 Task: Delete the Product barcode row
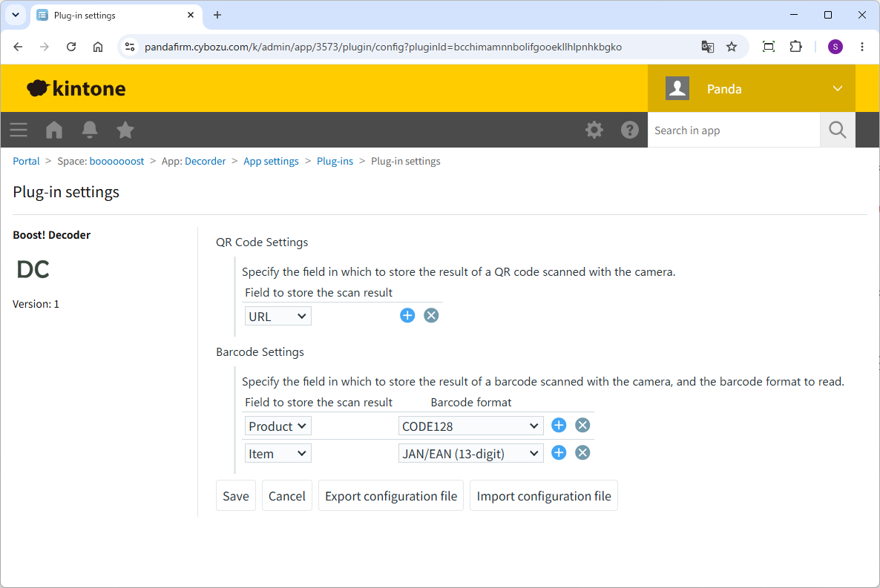[x=582, y=426]
